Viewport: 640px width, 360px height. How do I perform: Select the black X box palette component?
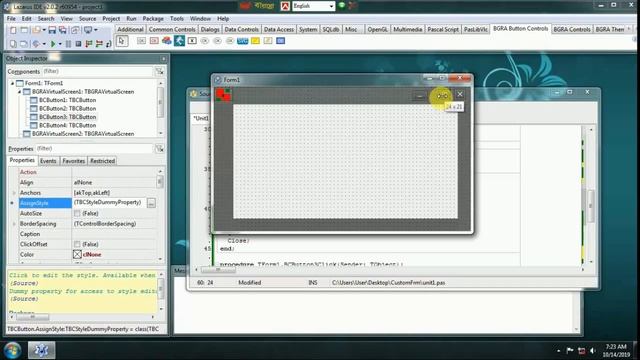click(192, 41)
